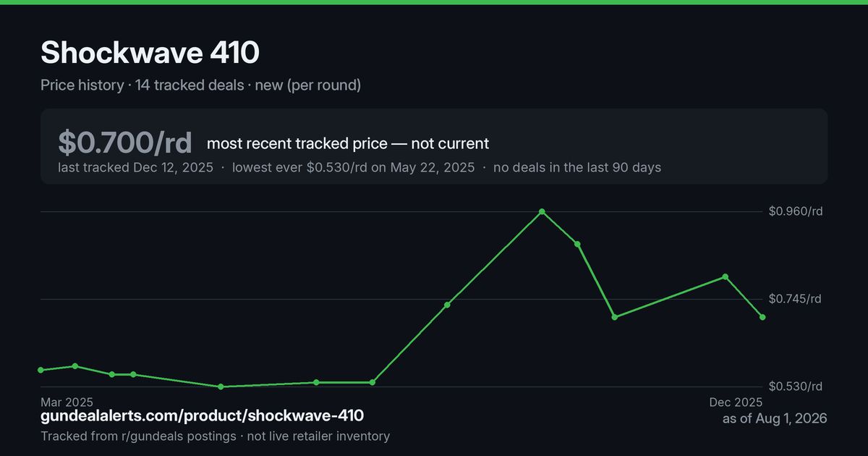Click the Shockwave 410 title
The image size is (868, 456).
click(150, 53)
